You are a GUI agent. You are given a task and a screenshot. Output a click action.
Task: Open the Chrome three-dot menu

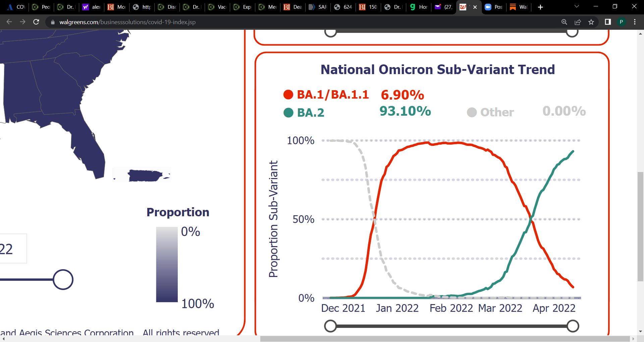tap(635, 22)
